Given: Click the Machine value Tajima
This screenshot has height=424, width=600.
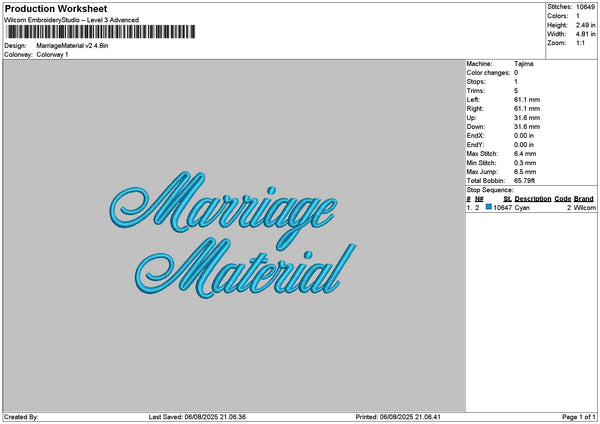Looking at the screenshot, I should tap(523, 64).
